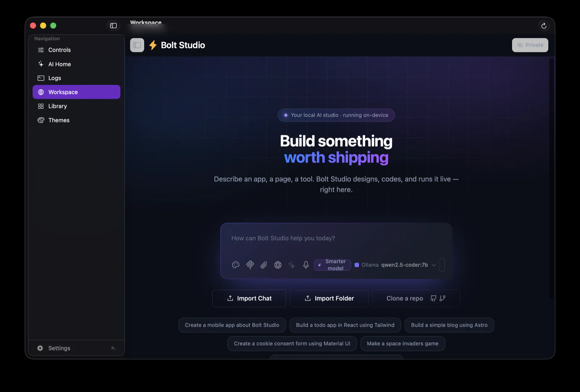Click the Library grid icon

(x=41, y=106)
